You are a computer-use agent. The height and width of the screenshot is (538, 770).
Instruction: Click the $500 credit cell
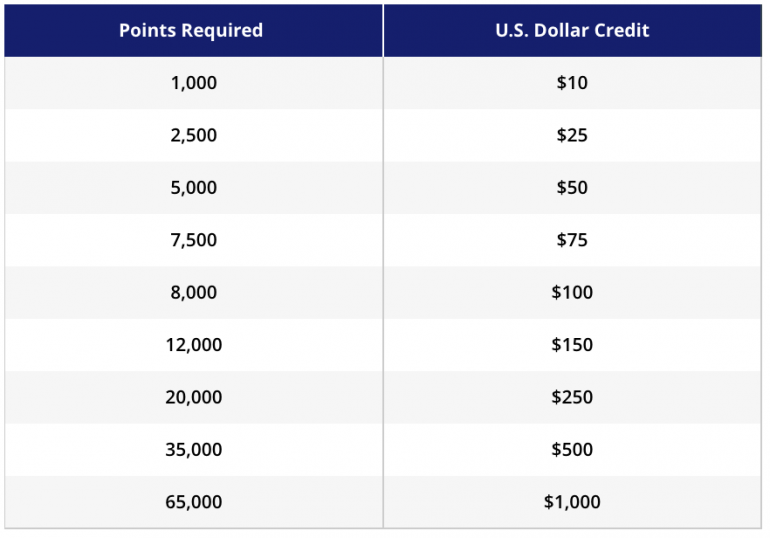pos(572,450)
